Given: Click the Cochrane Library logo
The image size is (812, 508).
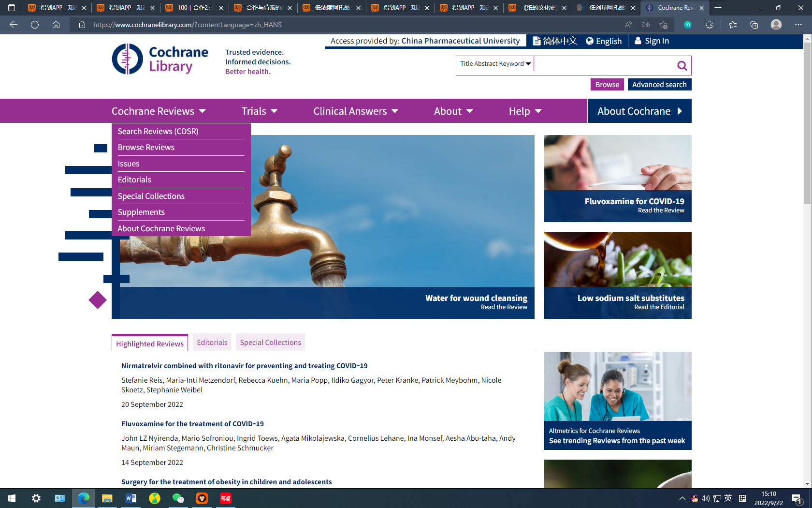Looking at the screenshot, I should pyautogui.click(x=160, y=59).
